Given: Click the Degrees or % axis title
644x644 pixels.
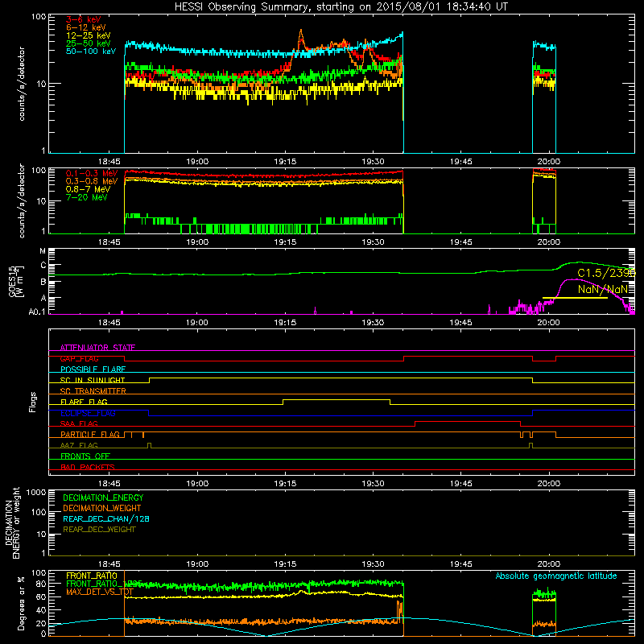Looking at the screenshot, I should [21, 603].
